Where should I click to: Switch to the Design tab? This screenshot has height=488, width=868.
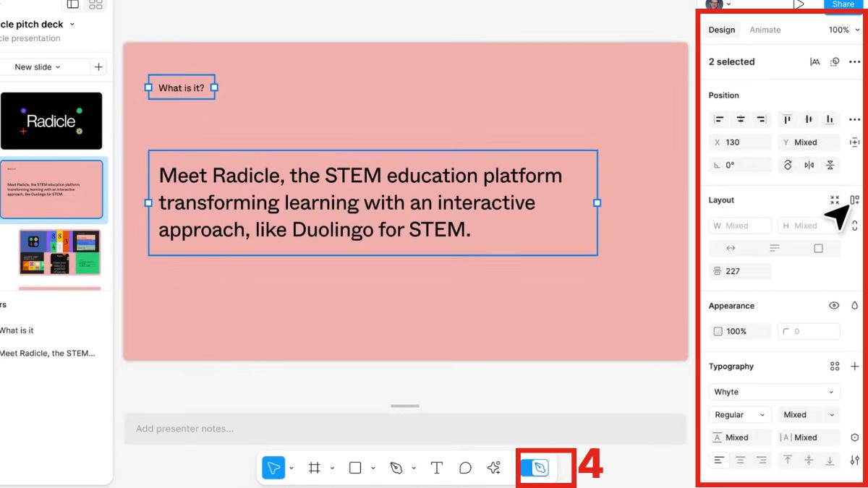pyautogui.click(x=721, y=30)
